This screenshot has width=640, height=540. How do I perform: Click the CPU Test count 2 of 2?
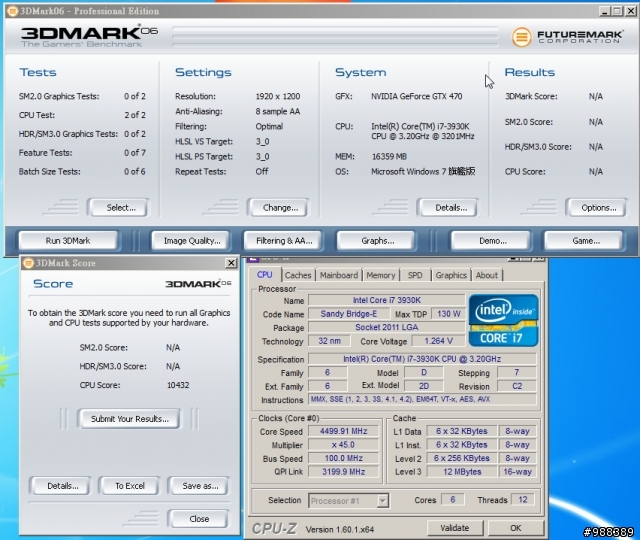[x=135, y=115]
